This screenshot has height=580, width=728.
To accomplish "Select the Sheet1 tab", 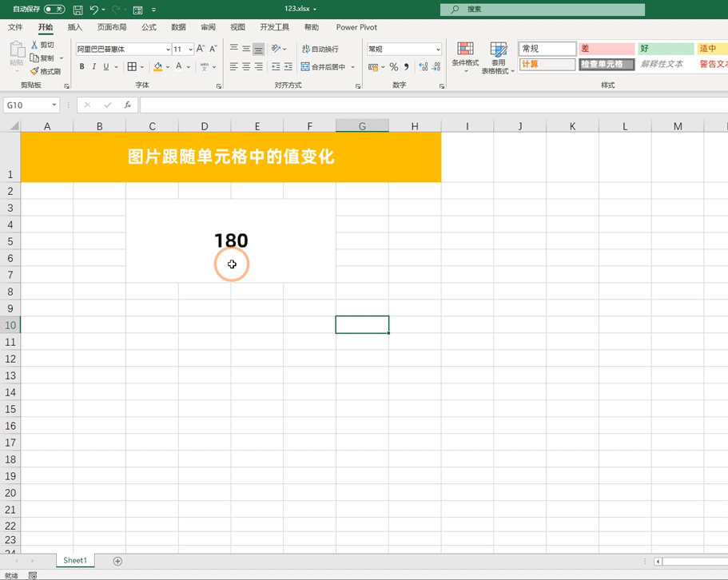I will 74,560.
